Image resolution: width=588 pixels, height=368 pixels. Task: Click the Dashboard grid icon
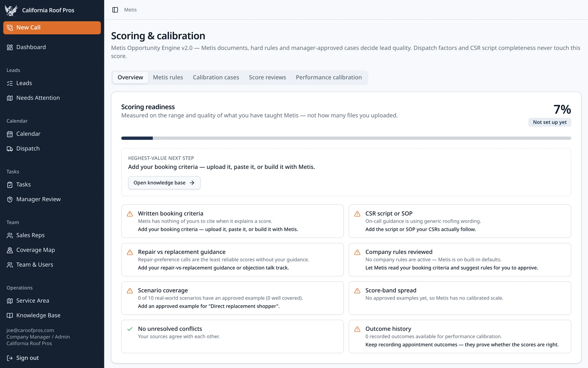[x=10, y=47]
